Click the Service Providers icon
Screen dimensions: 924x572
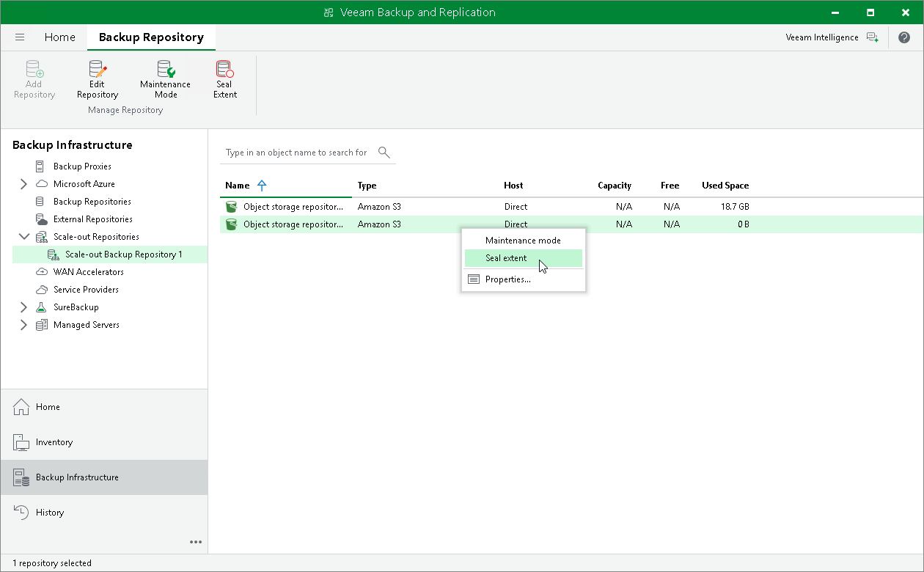click(x=42, y=290)
